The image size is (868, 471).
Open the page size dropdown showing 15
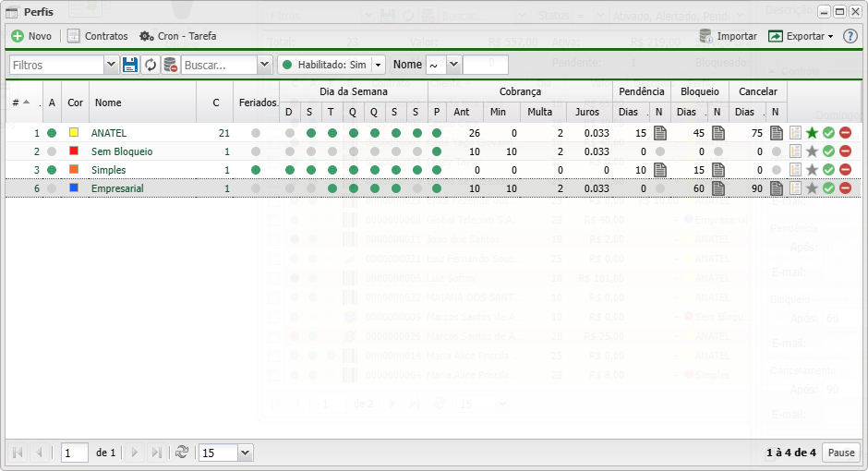[245, 453]
